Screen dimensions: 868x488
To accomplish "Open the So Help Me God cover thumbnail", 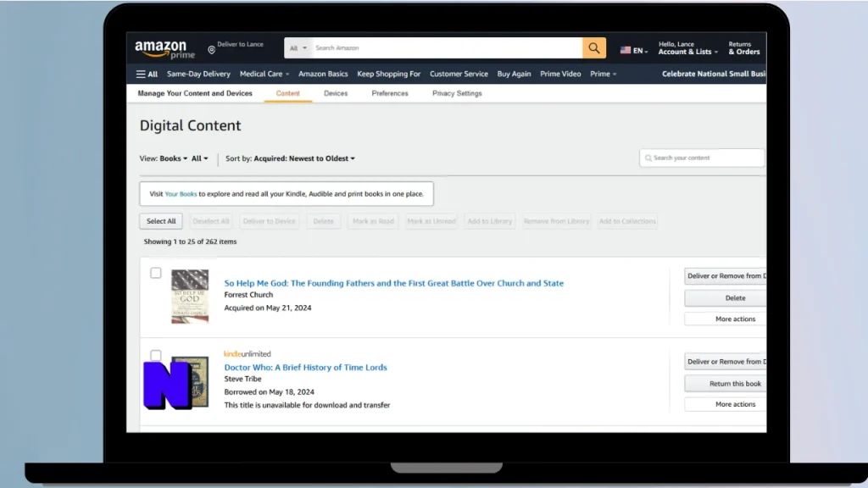I will click(x=190, y=297).
